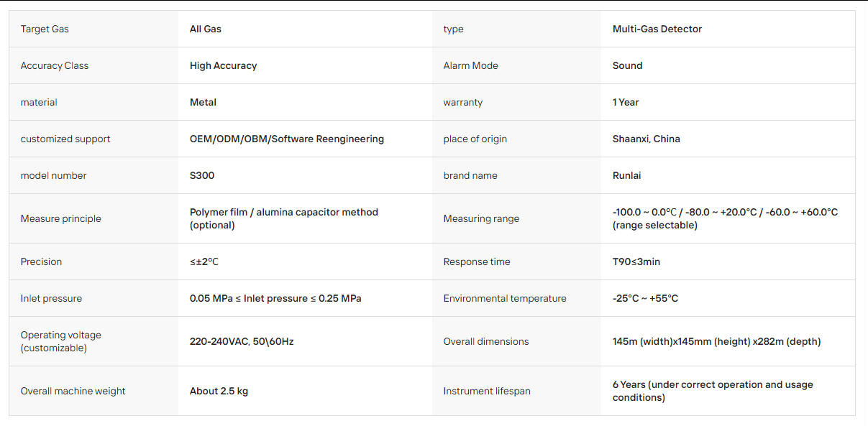Select the '1 Year' warranty value
Image resolution: width=868 pixels, height=426 pixels.
pyautogui.click(x=626, y=103)
